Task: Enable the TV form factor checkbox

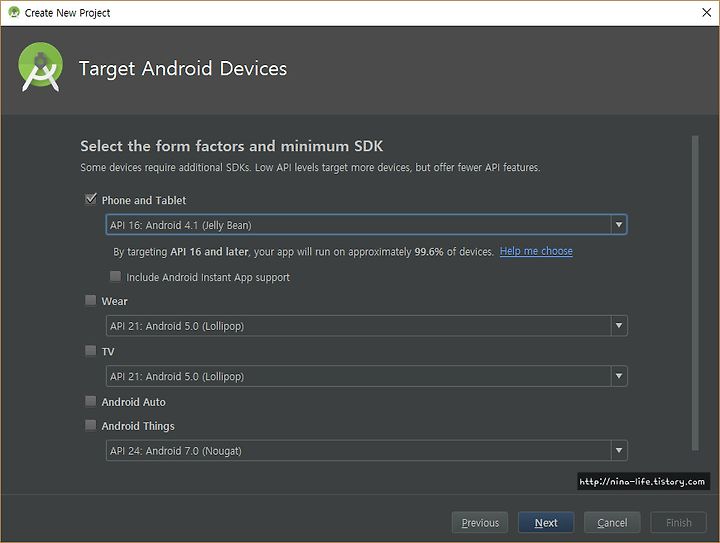Action: (x=91, y=351)
